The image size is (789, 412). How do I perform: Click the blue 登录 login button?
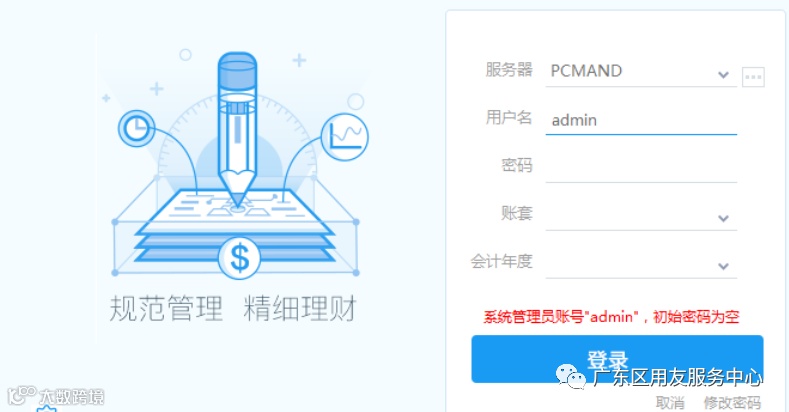click(617, 359)
